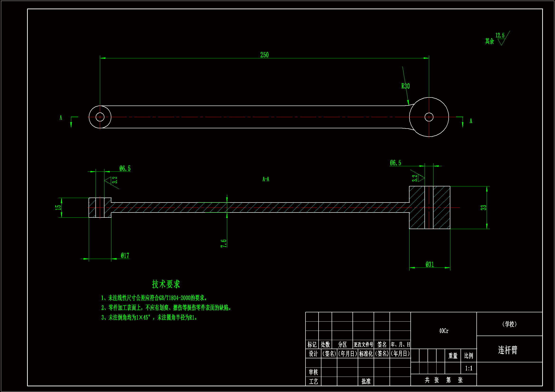Select the small hole circle at left end

tap(100, 117)
